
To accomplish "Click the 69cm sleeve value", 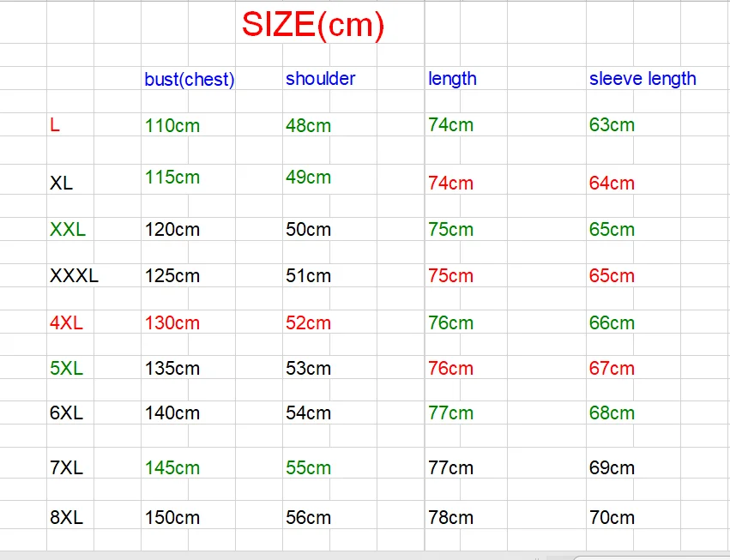I will [612, 467].
